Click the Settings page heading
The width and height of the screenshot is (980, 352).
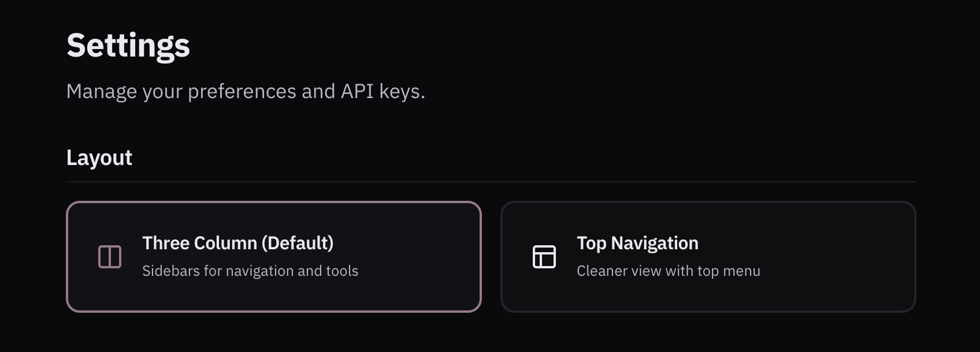coord(128,46)
